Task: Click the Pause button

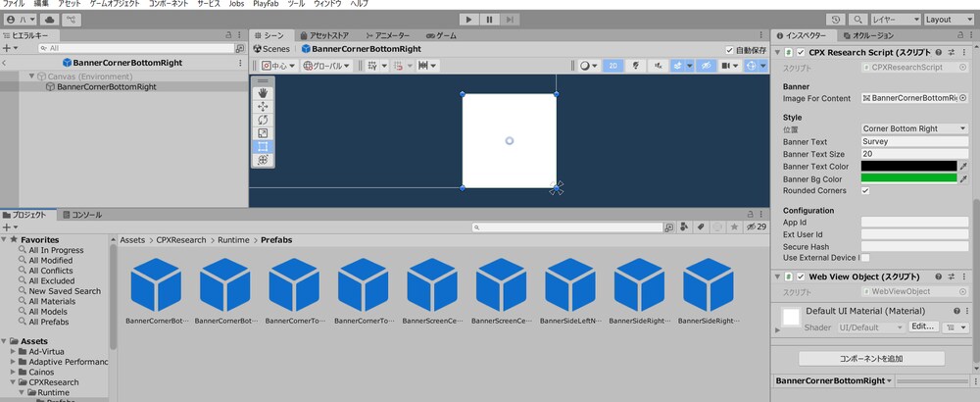Action: coord(489,20)
